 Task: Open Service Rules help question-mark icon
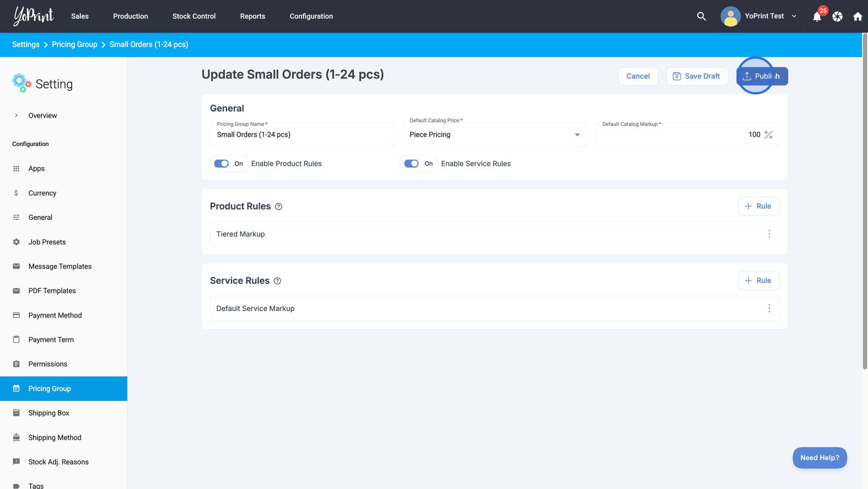point(277,281)
